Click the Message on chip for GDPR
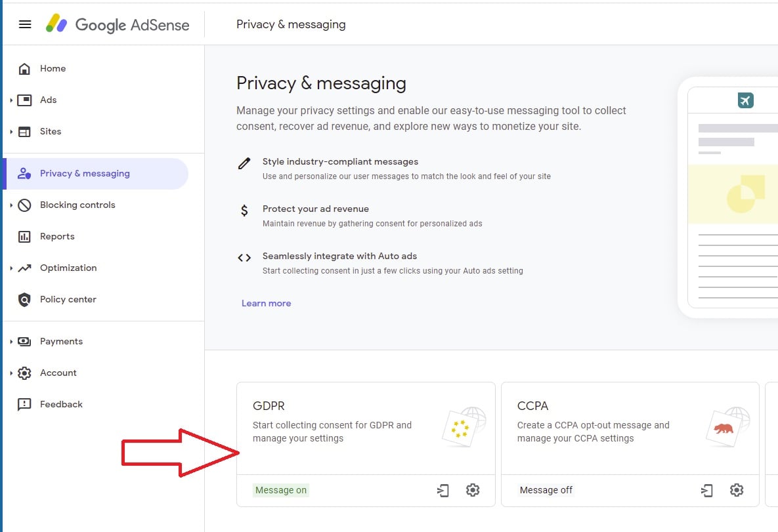This screenshot has width=778, height=532. 281,490
